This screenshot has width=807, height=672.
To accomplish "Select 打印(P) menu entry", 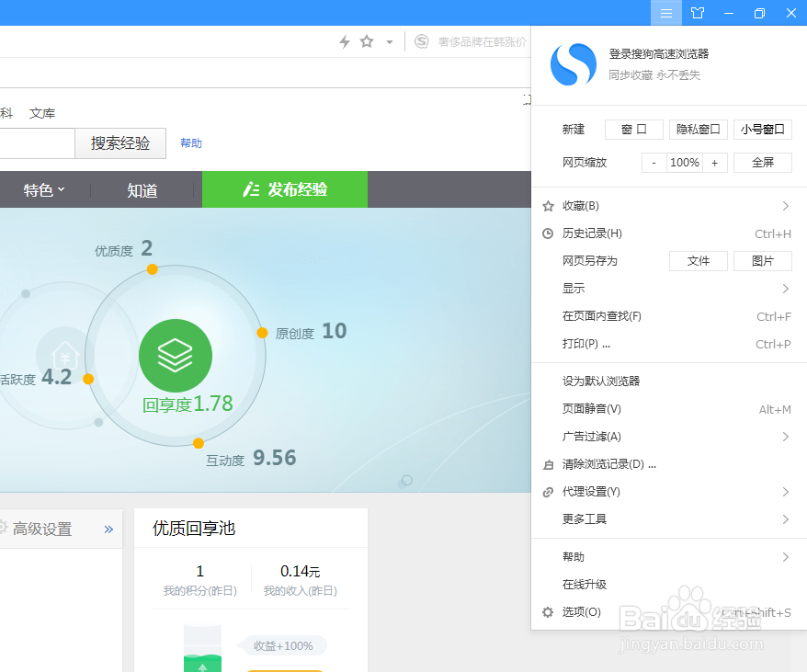I will point(668,344).
